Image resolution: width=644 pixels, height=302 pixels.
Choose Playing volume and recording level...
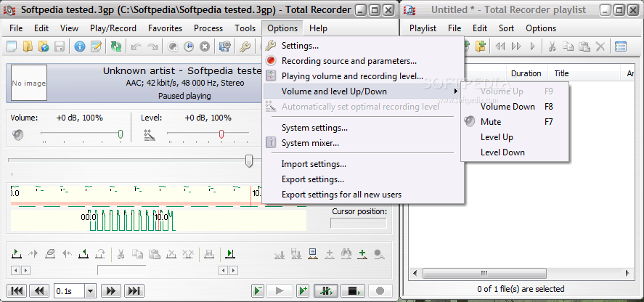[363, 76]
